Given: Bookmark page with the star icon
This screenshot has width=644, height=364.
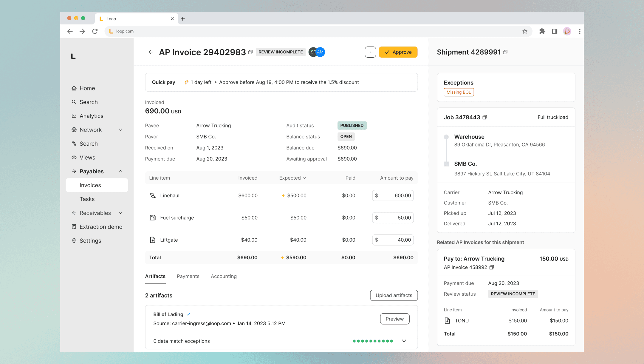Looking at the screenshot, I should click(x=525, y=31).
